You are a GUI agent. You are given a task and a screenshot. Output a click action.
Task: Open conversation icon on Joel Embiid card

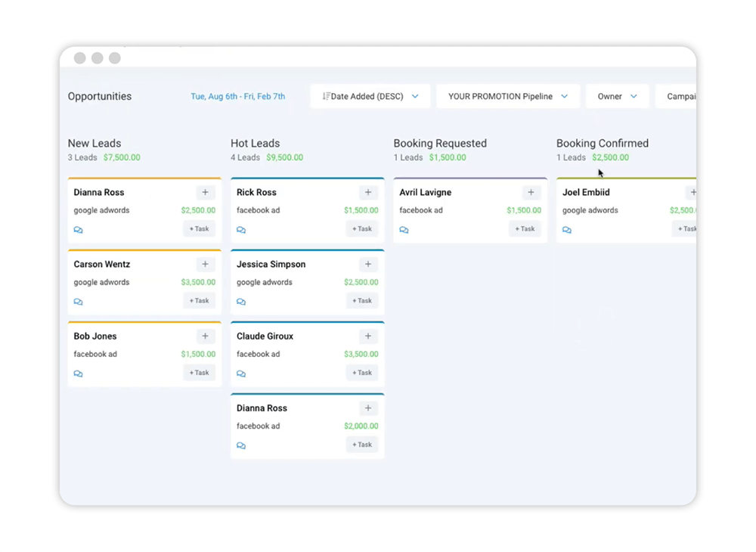click(x=567, y=230)
